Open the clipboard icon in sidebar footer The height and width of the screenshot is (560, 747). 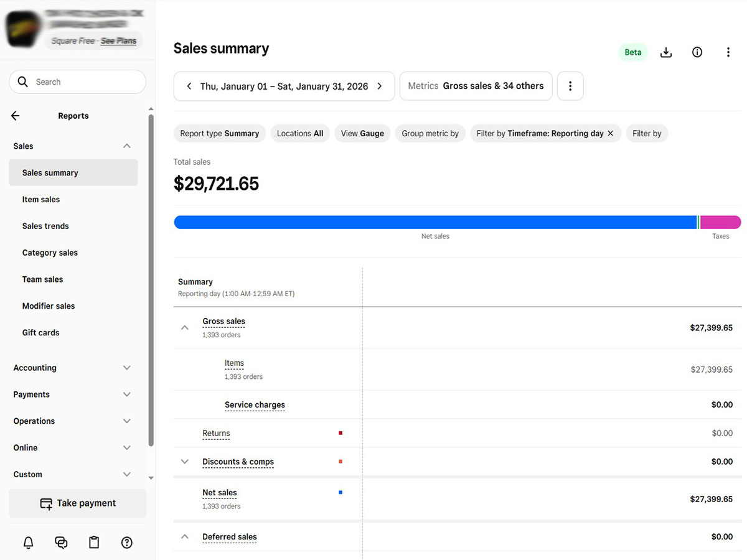94,543
